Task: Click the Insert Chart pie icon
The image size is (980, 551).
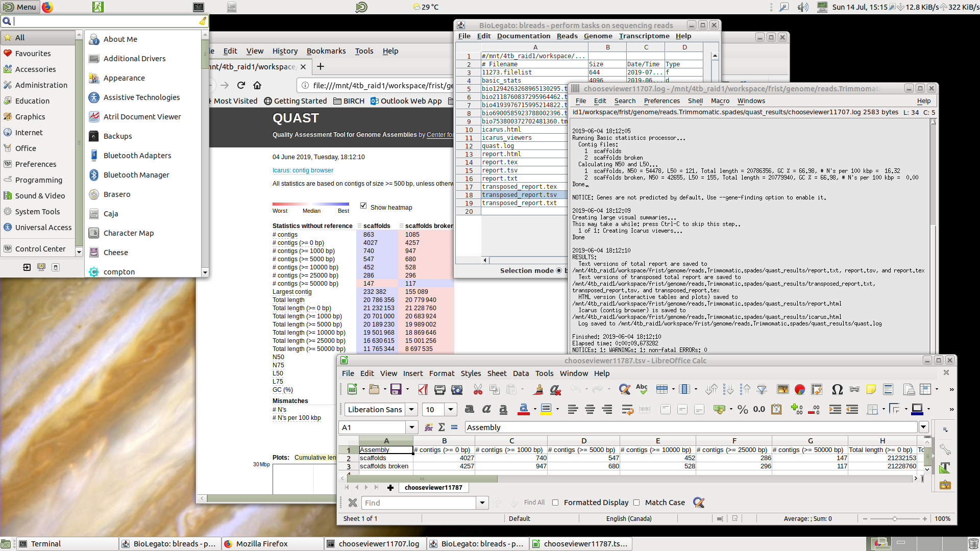Action: click(799, 390)
